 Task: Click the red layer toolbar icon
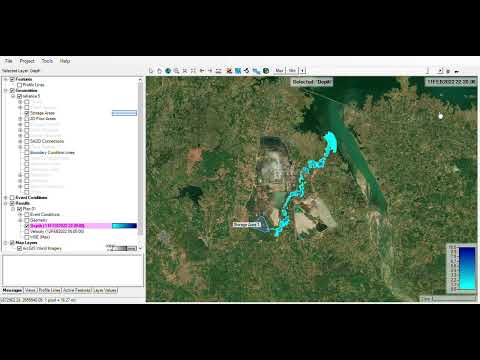229,71
